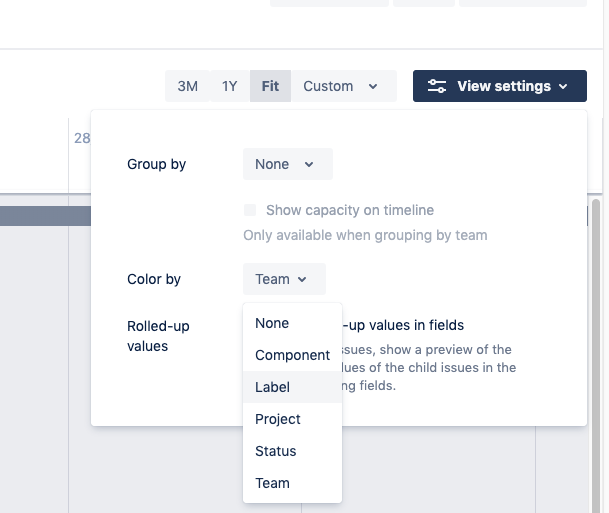This screenshot has width=609, height=513.
Task: Click the sliders icon in View settings
Action: click(437, 86)
